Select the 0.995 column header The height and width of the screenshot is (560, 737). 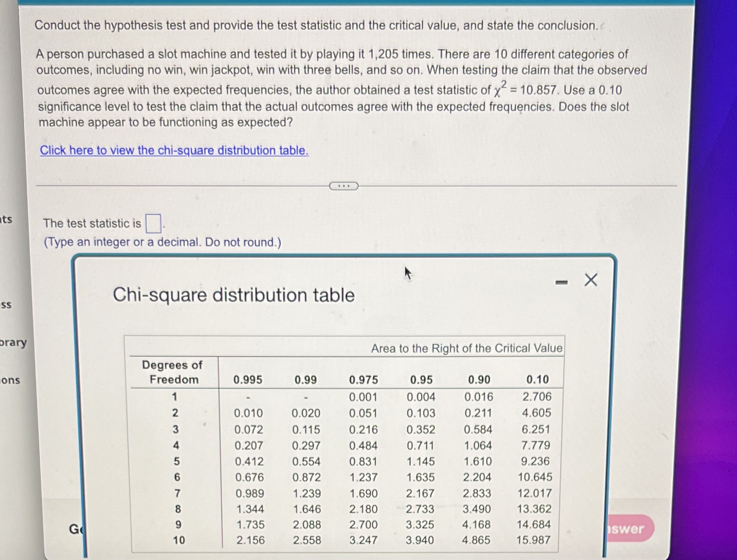click(x=248, y=379)
